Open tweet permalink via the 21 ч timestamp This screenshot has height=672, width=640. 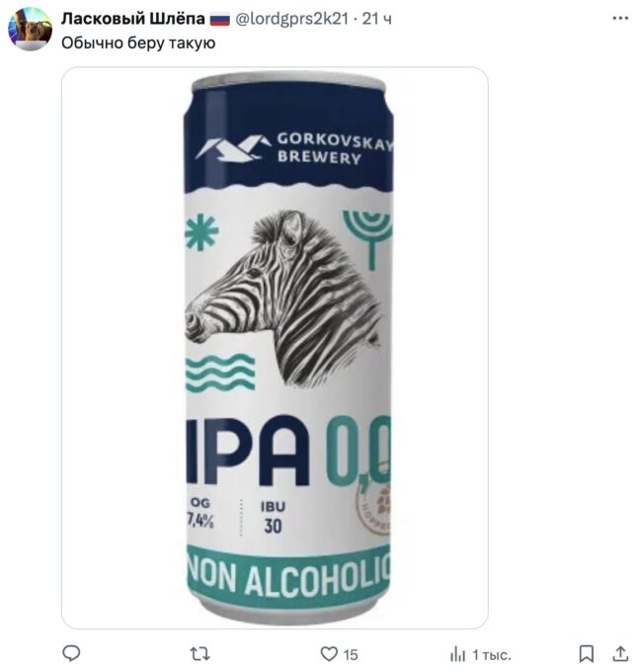click(376, 19)
